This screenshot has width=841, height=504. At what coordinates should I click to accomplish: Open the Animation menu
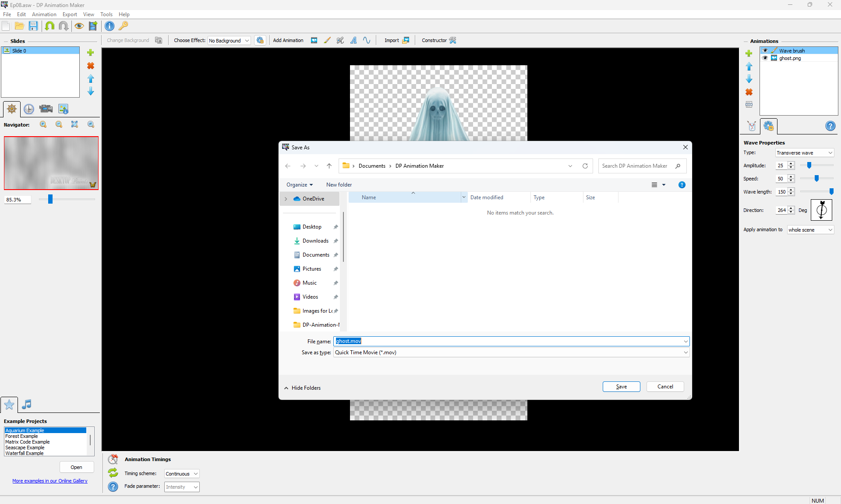pos(44,14)
